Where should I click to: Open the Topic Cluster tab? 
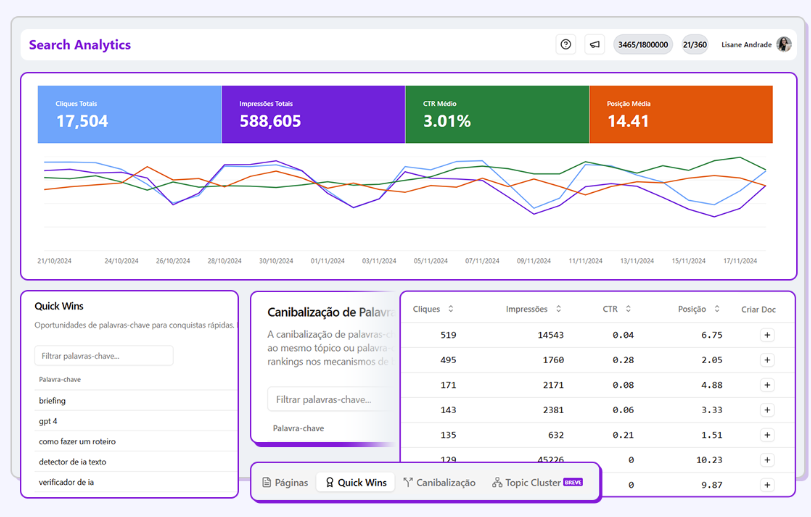point(532,482)
